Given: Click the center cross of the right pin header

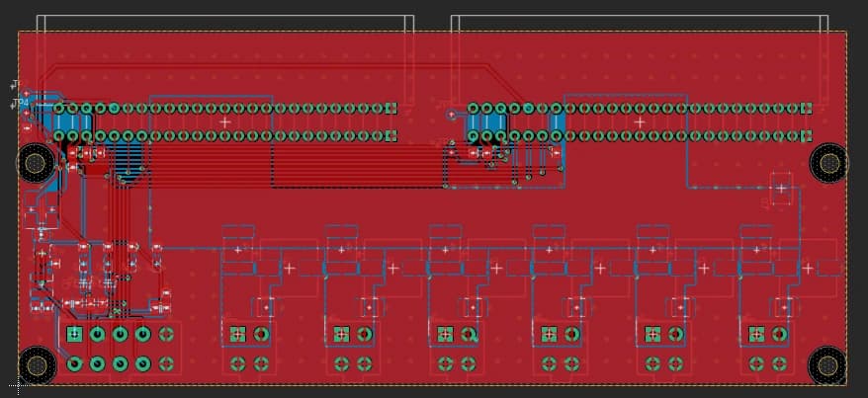Looking at the screenshot, I should pyautogui.click(x=640, y=122).
